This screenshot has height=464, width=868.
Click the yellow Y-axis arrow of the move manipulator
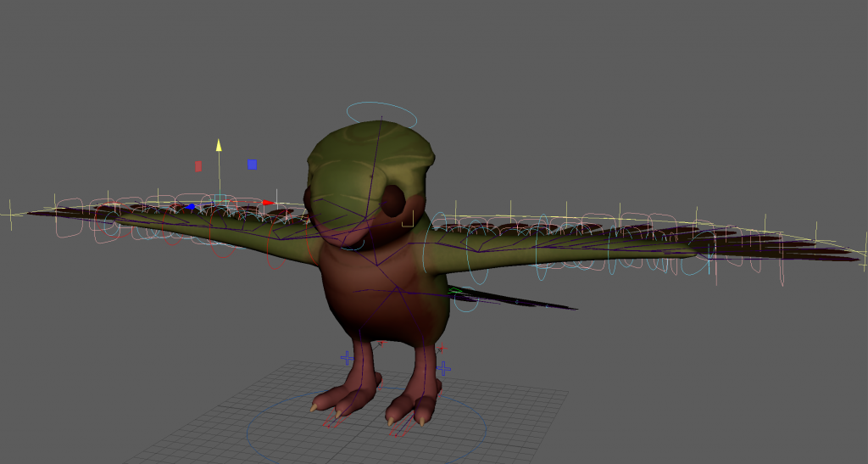219,146
